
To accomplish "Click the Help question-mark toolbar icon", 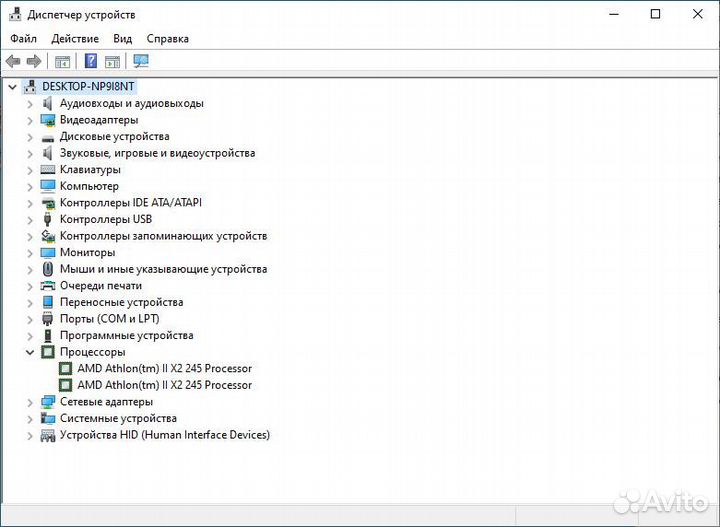I will [x=91, y=61].
